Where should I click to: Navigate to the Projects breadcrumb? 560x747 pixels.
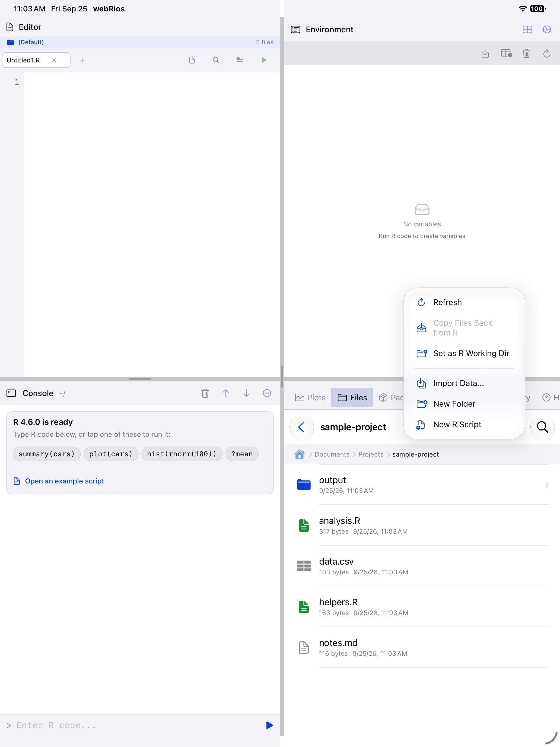point(371,454)
